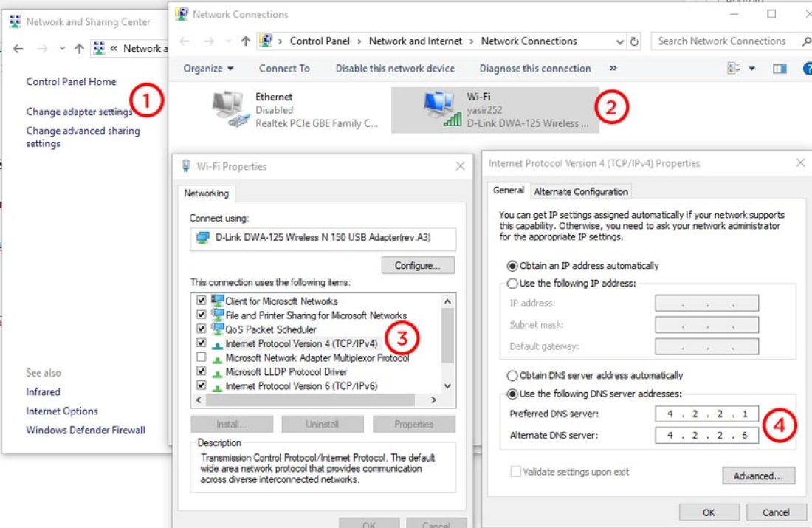Click Diagnose this connection

(x=534, y=69)
